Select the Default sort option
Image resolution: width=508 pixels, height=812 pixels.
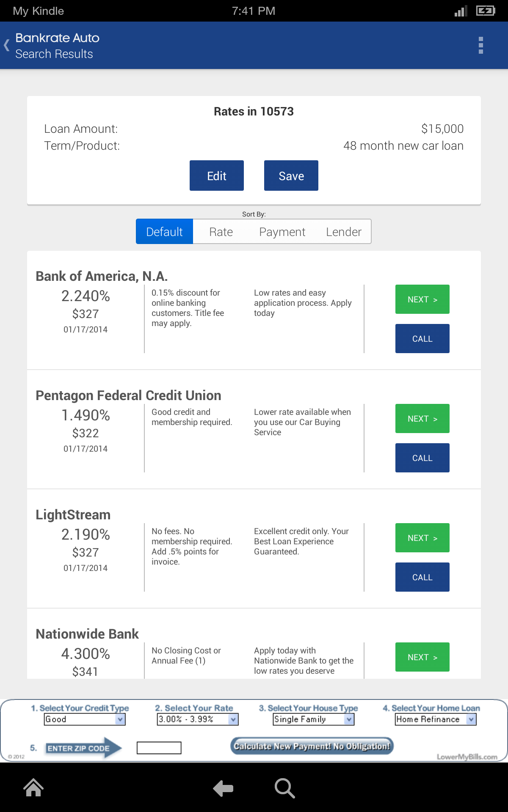(164, 232)
